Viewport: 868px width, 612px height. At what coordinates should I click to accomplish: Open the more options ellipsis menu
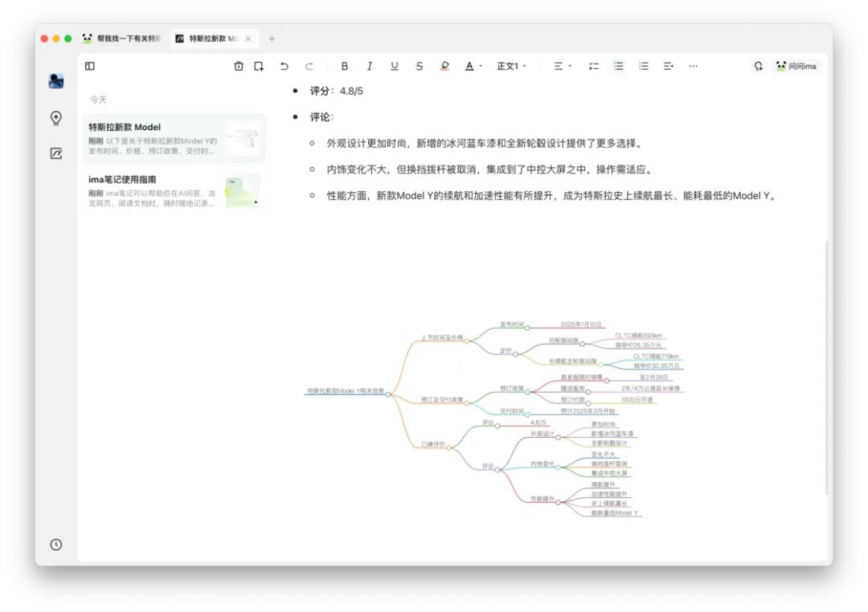point(693,66)
